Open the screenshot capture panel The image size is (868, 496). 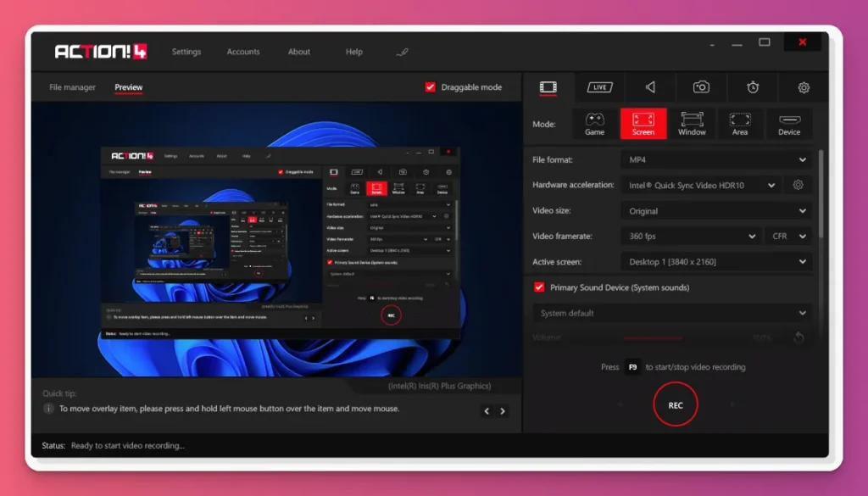701,87
